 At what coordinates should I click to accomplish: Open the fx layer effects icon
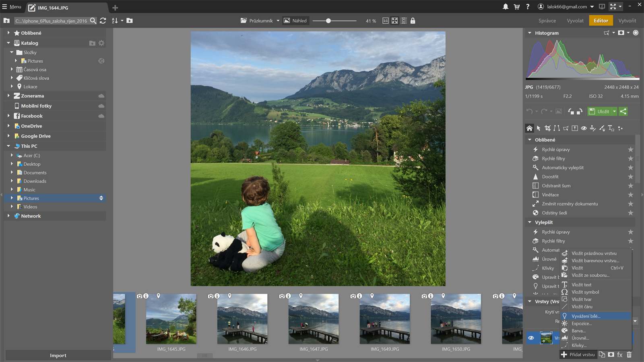point(620,355)
